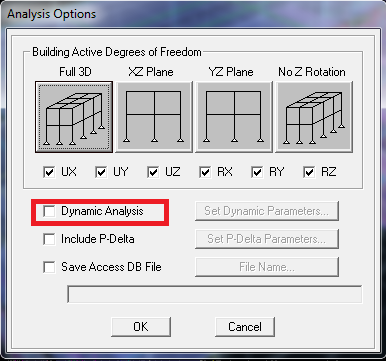Check the Include P-Delta option
The width and height of the screenshot is (386, 361).
pyautogui.click(x=49, y=239)
